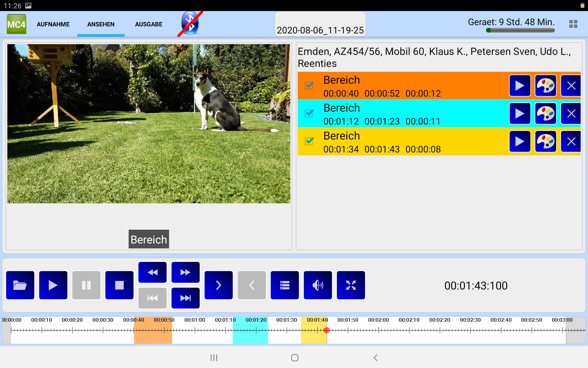588x368 pixels.
Task: Delete the orange Bereich 00:00:40 entry
Action: pyautogui.click(x=571, y=86)
